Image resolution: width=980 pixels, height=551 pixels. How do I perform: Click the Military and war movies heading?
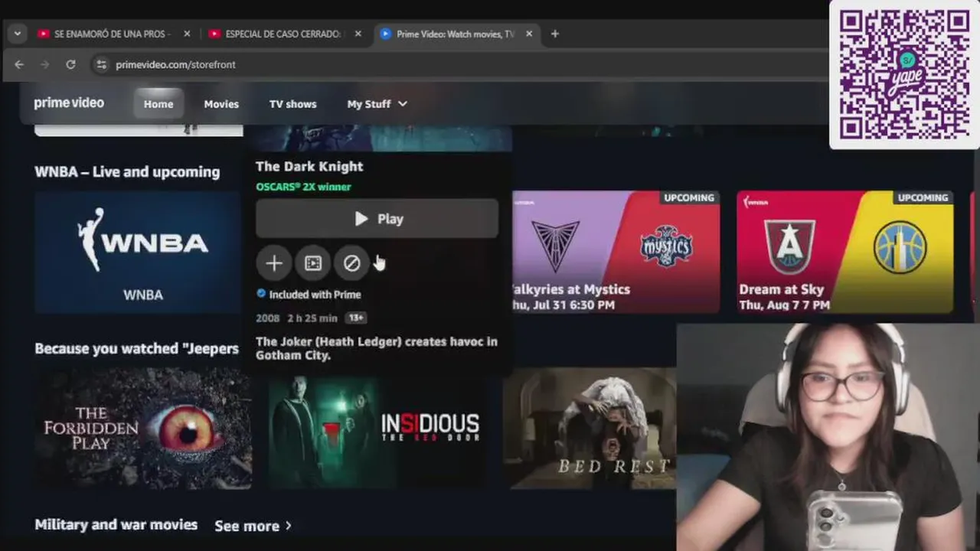click(x=116, y=525)
